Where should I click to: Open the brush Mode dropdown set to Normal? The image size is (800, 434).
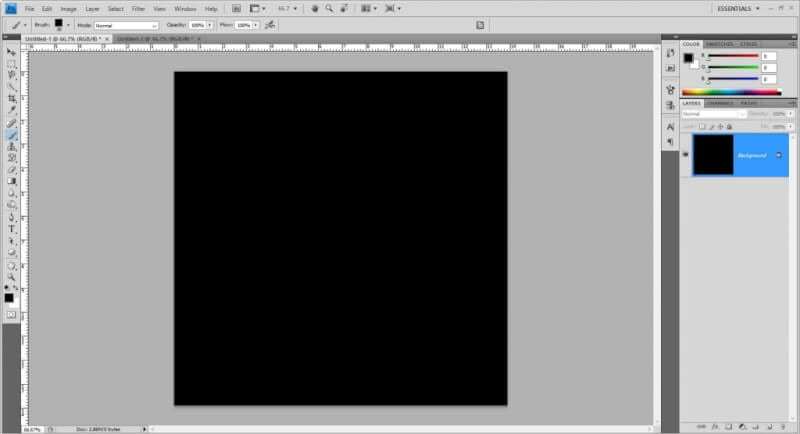tap(126, 25)
